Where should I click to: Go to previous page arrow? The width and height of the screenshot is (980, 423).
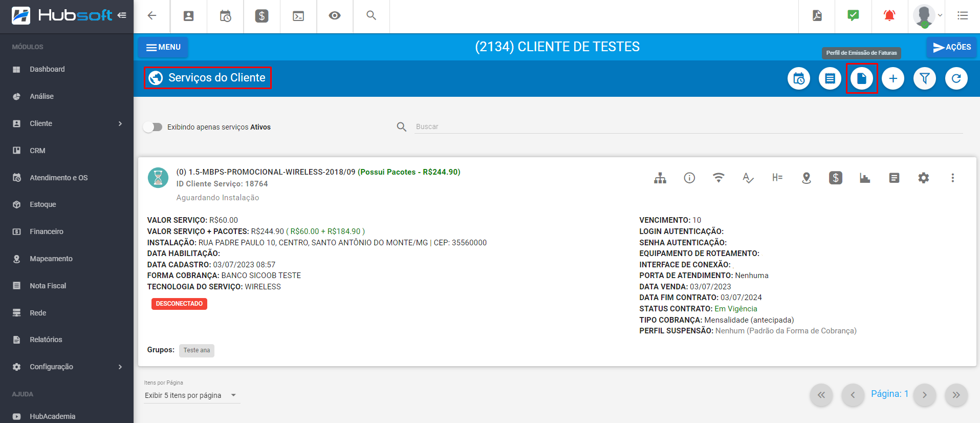coord(853,395)
